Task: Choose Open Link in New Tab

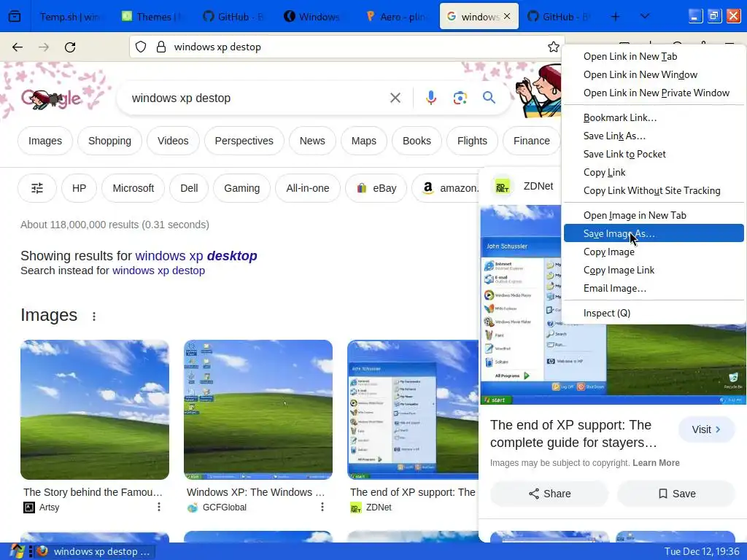Action: pos(654,57)
